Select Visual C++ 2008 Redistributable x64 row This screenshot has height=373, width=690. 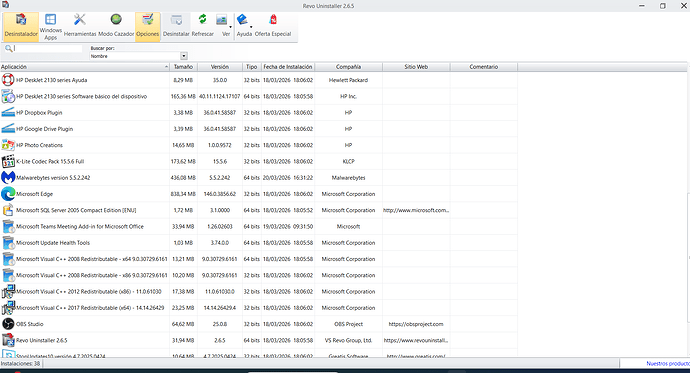pyautogui.click(x=259, y=259)
